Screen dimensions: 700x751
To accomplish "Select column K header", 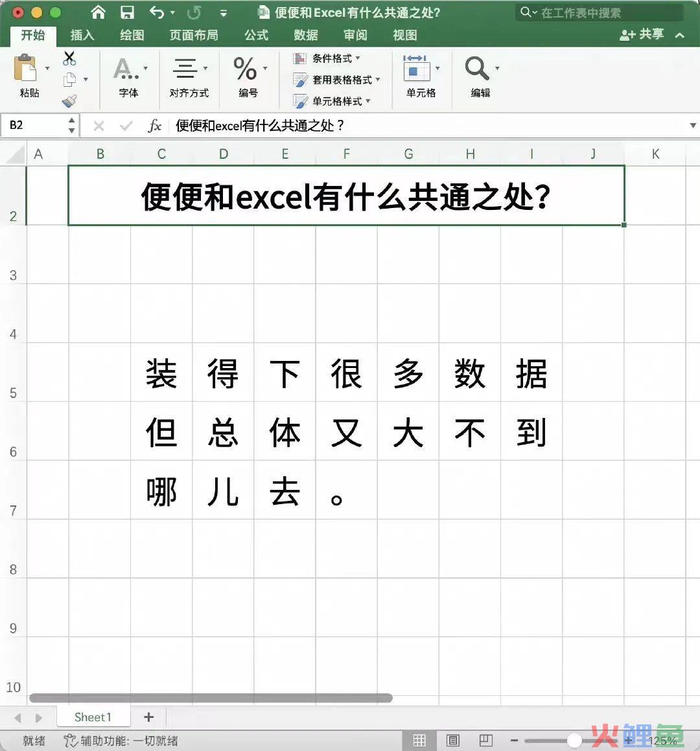I will tap(655, 154).
